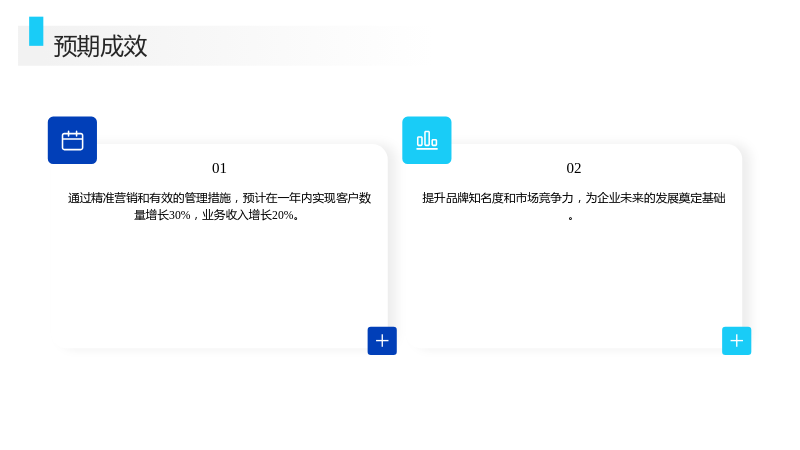Click the cyan plus icon

(736, 341)
